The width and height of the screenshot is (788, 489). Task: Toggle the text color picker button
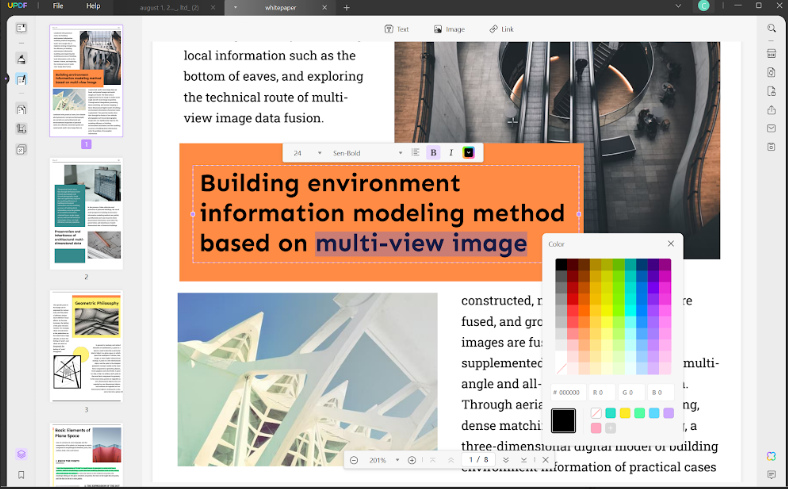(469, 152)
